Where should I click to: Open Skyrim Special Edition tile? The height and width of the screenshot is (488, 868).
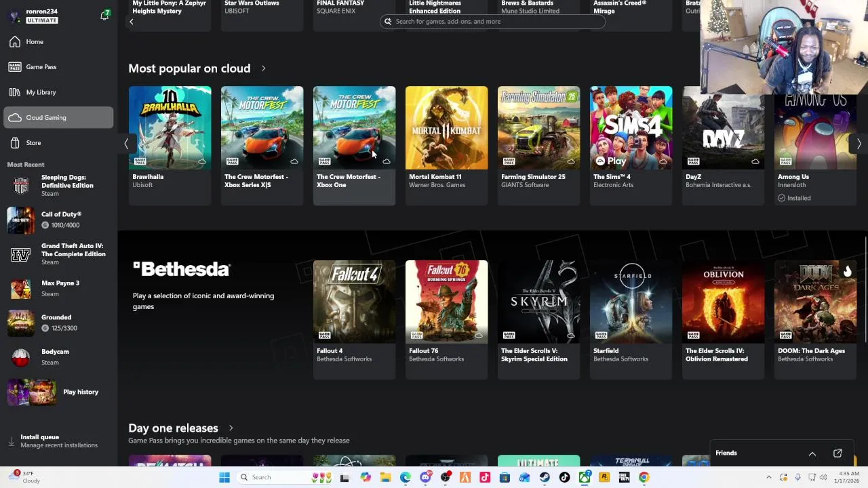(x=538, y=319)
